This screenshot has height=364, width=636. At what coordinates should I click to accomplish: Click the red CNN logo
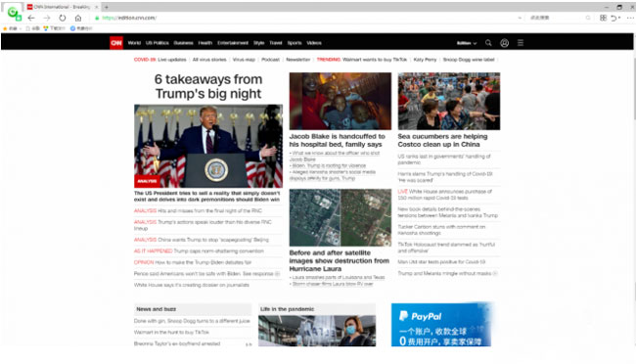(x=116, y=43)
